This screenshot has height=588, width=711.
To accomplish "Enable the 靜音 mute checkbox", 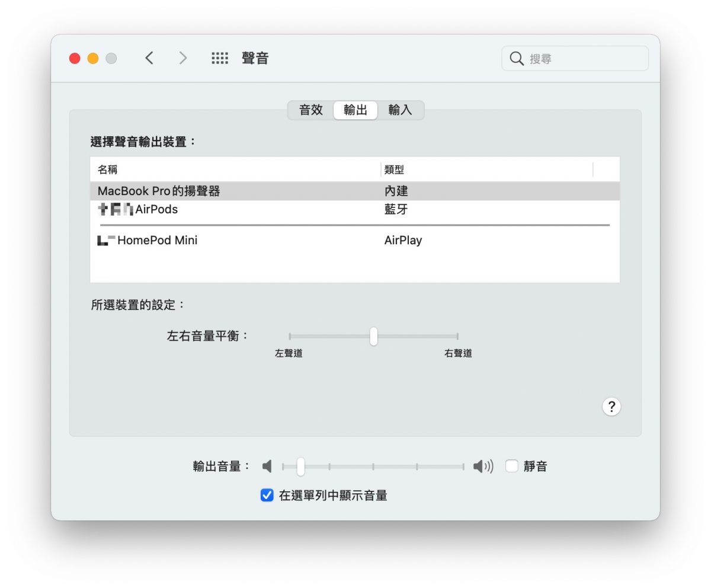I will tap(511, 466).
